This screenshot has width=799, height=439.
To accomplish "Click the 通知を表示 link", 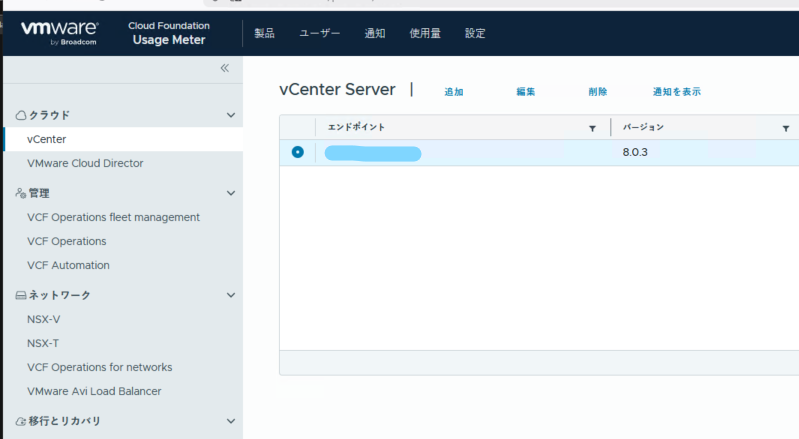I will click(x=676, y=91).
